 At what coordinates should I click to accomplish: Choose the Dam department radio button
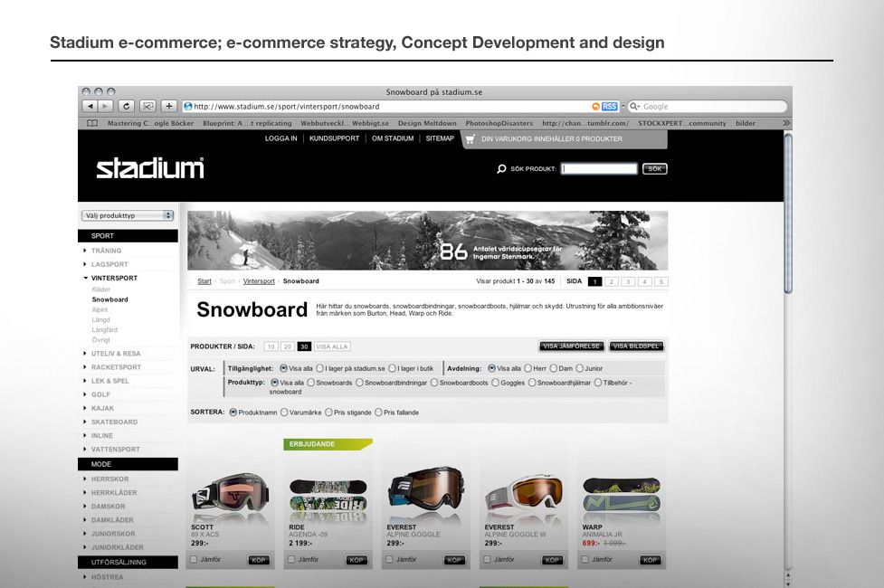tap(554, 368)
